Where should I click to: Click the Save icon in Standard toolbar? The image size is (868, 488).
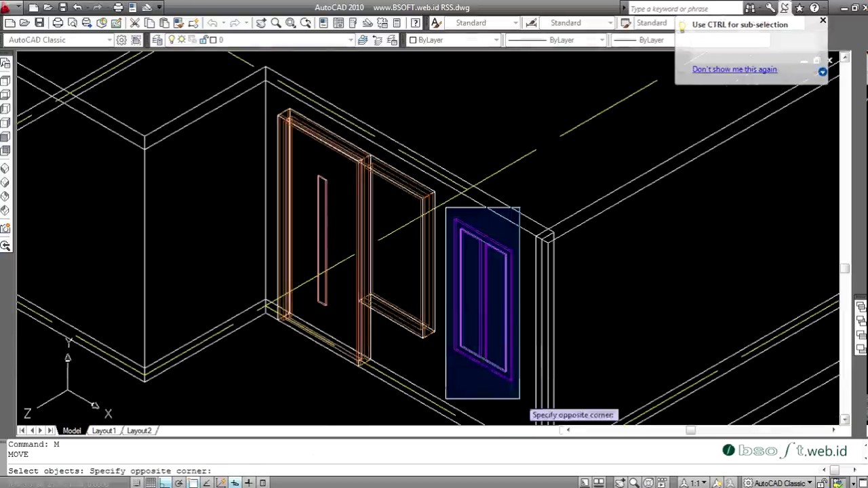(39, 23)
